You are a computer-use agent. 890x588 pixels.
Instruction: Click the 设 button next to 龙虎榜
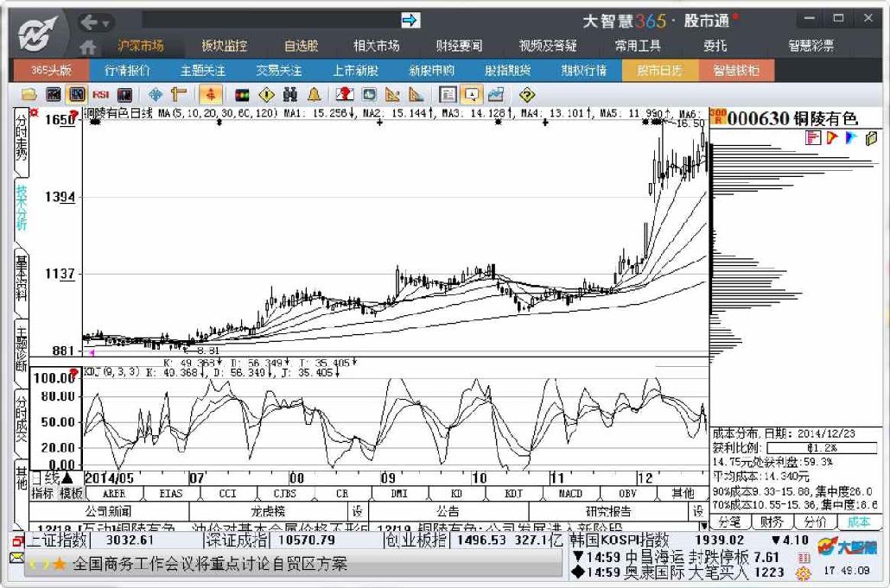point(358,511)
